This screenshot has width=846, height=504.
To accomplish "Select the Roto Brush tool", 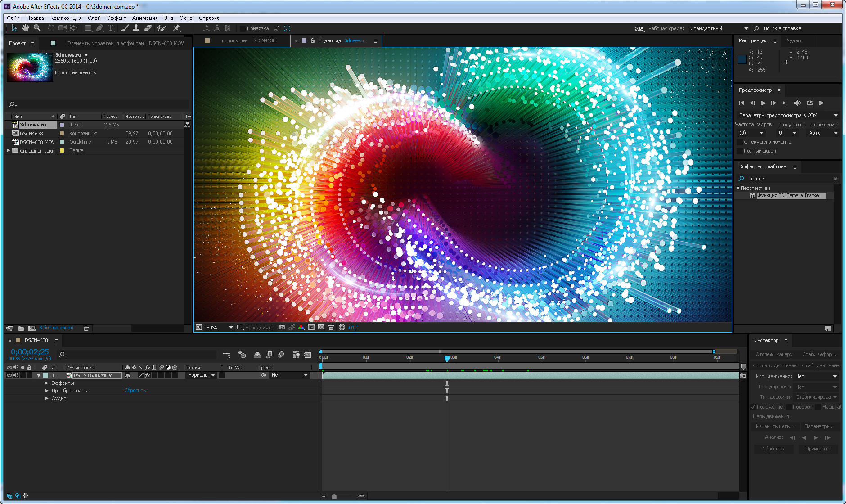I will coord(162,28).
